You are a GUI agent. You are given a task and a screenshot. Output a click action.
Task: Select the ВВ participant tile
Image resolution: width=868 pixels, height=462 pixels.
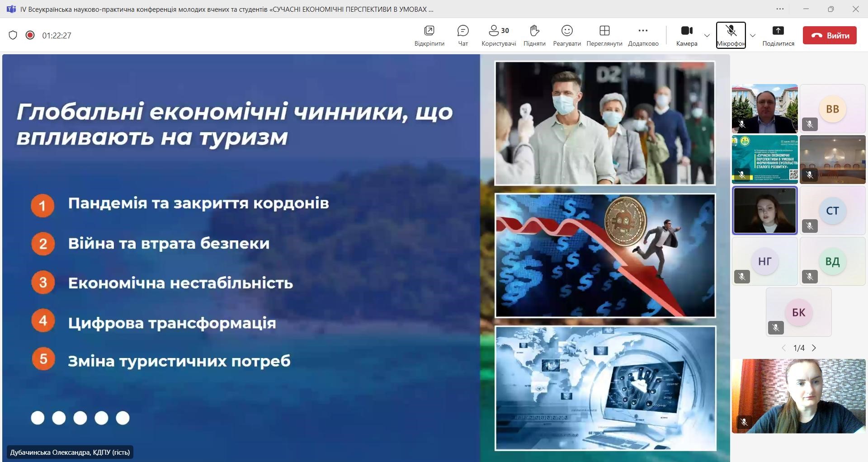[x=832, y=109]
